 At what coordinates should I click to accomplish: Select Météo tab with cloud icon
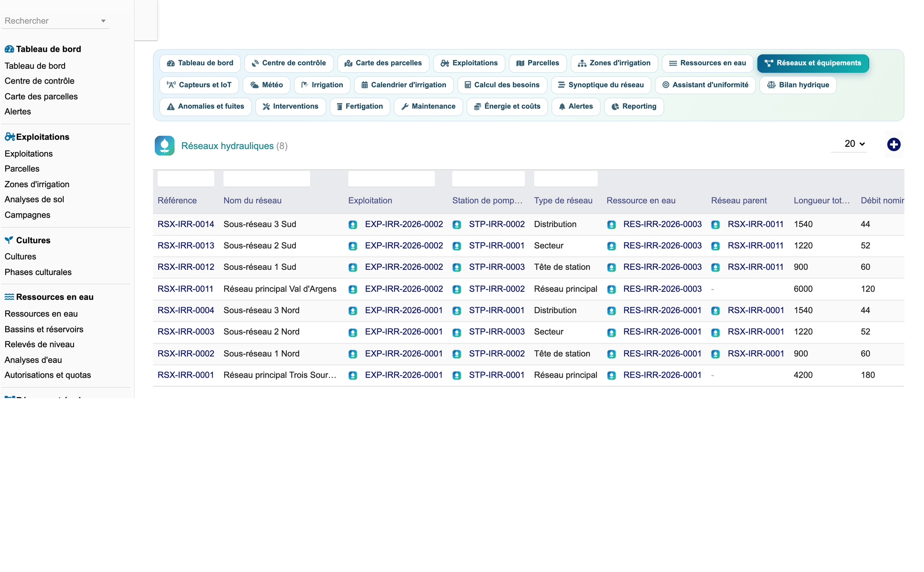[x=266, y=85]
